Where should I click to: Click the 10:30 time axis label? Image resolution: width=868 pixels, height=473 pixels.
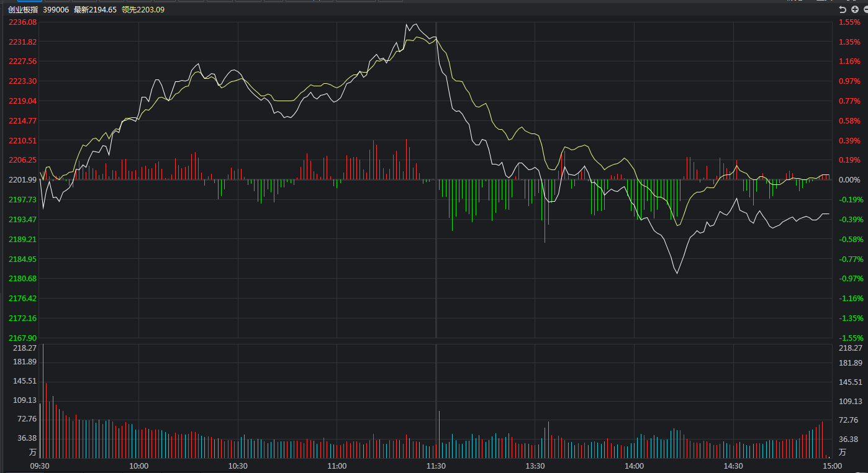click(238, 466)
